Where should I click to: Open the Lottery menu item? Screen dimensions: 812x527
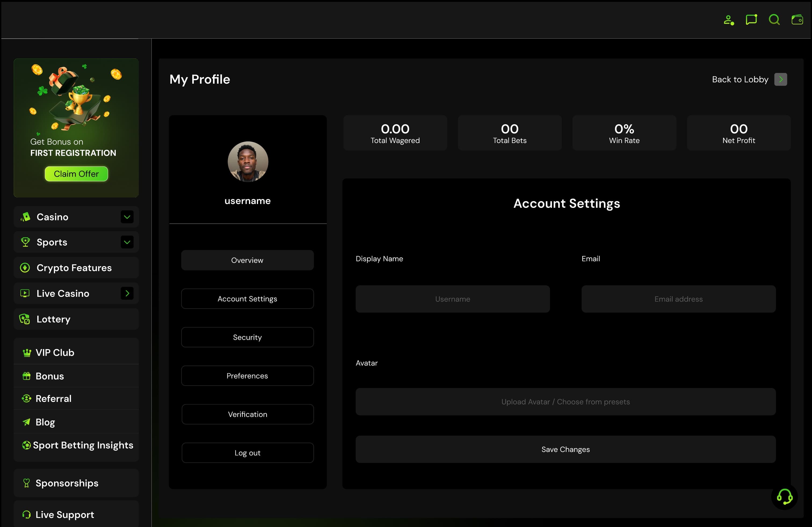click(76, 319)
